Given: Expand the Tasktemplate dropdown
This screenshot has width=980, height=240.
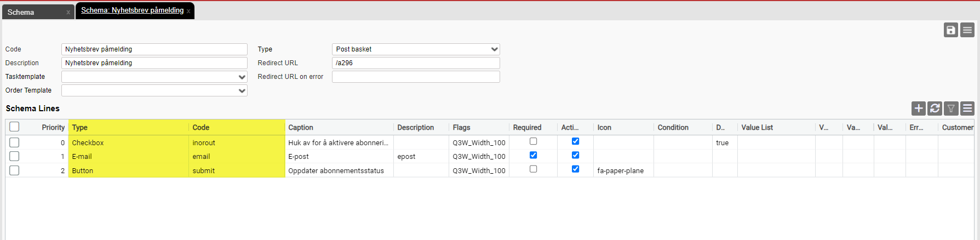Looking at the screenshot, I should click(x=154, y=77).
